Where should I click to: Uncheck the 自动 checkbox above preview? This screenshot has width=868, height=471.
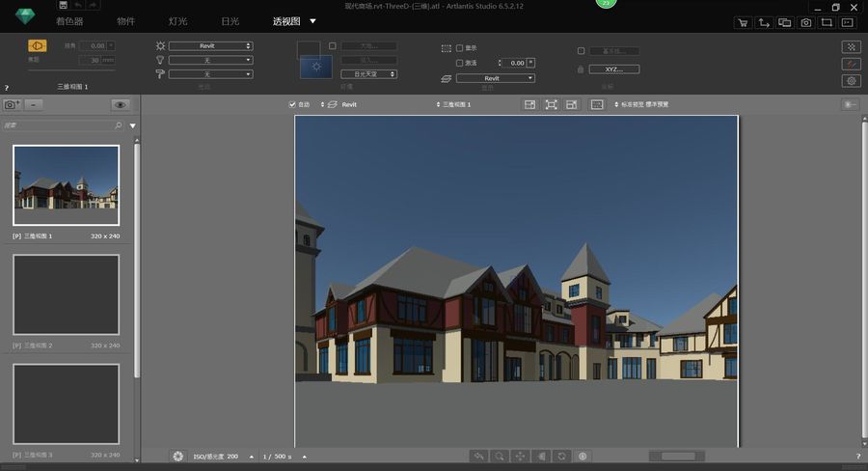pyautogui.click(x=292, y=105)
